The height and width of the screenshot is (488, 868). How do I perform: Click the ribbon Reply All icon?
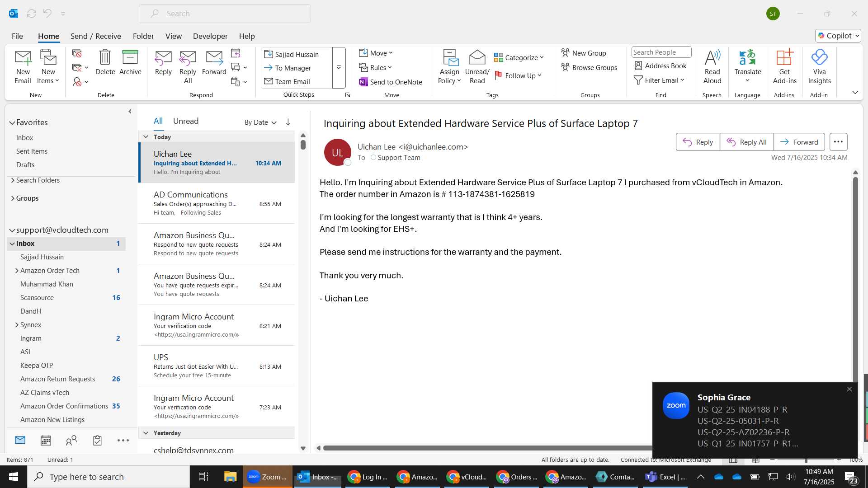coord(188,58)
